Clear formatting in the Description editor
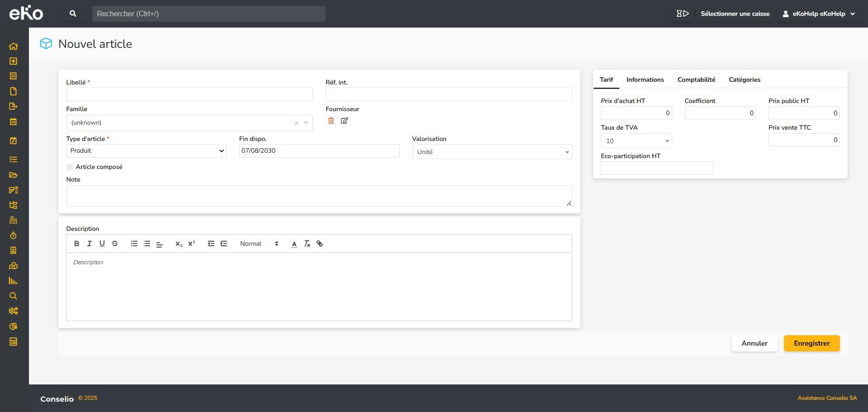868x412 pixels. click(x=307, y=243)
